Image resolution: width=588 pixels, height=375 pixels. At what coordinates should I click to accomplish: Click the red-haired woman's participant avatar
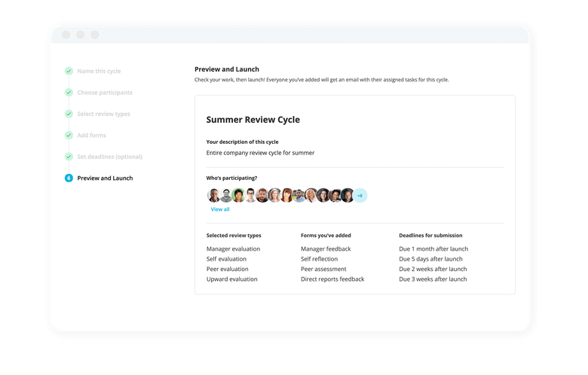point(286,196)
